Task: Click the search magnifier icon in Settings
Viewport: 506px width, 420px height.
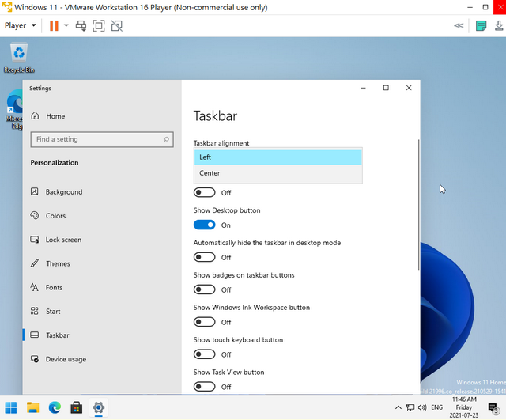Action: [166, 139]
